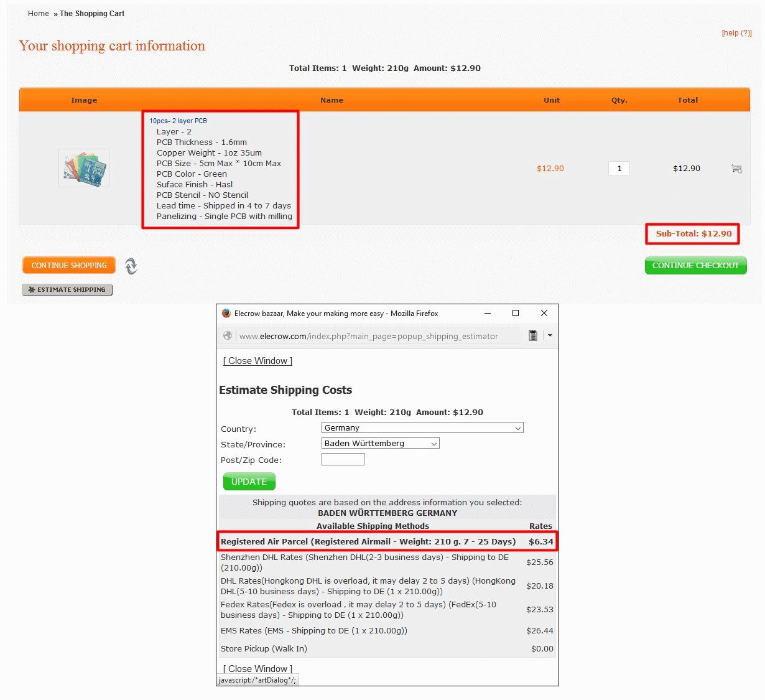Screen dimensions: 765x700
Task: Click the quantity input field in cart
Action: pos(619,168)
